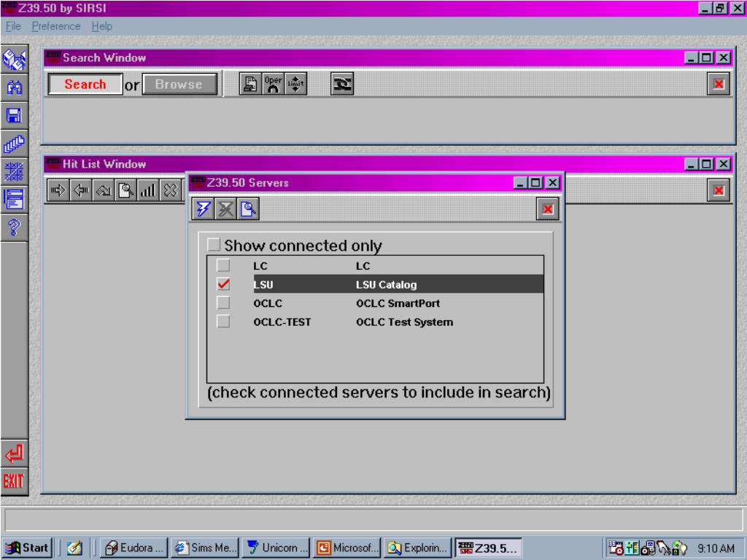Check the OCLC-TEST server checkbox
747x560 pixels.
[224, 322]
